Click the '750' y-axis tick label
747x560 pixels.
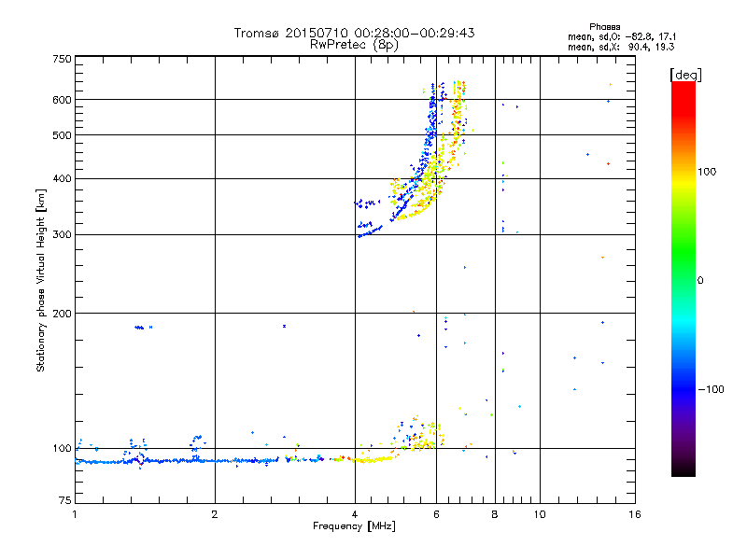click(x=62, y=59)
